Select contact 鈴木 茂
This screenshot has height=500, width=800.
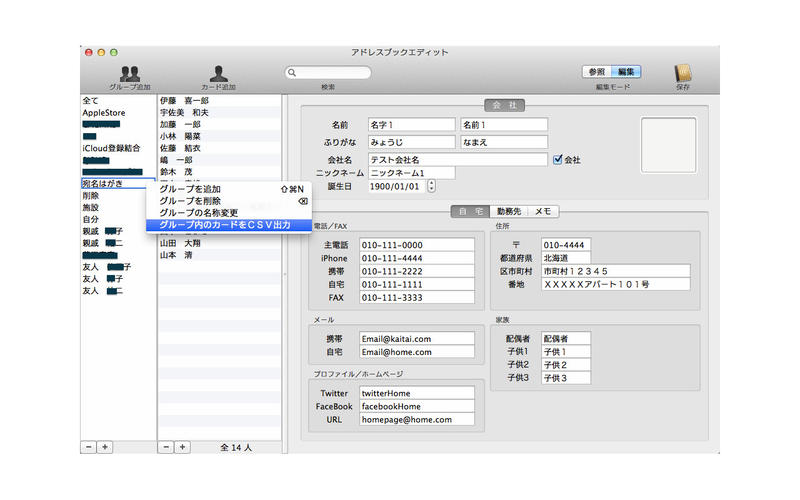coord(219,172)
